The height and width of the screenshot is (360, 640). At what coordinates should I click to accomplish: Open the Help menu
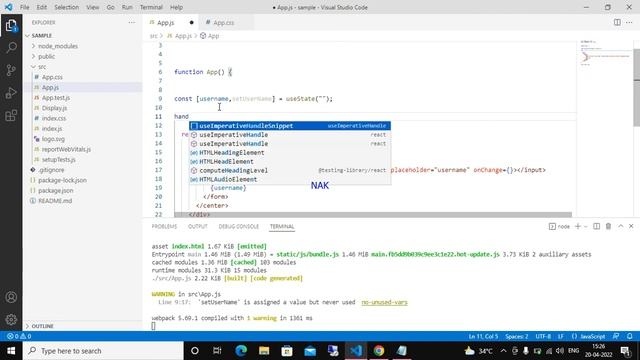176,7
